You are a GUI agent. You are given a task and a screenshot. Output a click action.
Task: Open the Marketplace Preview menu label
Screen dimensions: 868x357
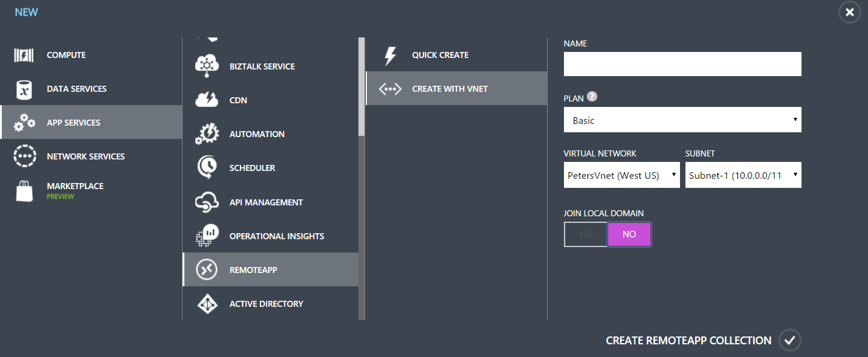(75, 190)
